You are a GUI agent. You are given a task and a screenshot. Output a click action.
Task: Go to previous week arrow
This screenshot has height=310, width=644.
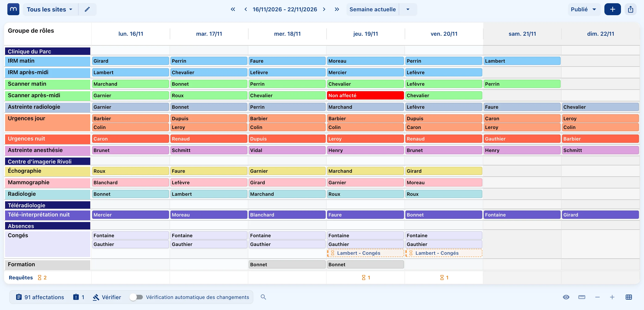(x=246, y=9)
